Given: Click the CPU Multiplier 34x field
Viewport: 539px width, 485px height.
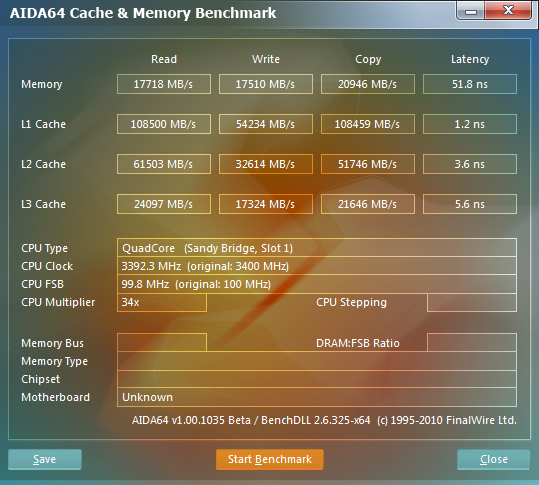Looking at the screenshot, I should [162, 302].
